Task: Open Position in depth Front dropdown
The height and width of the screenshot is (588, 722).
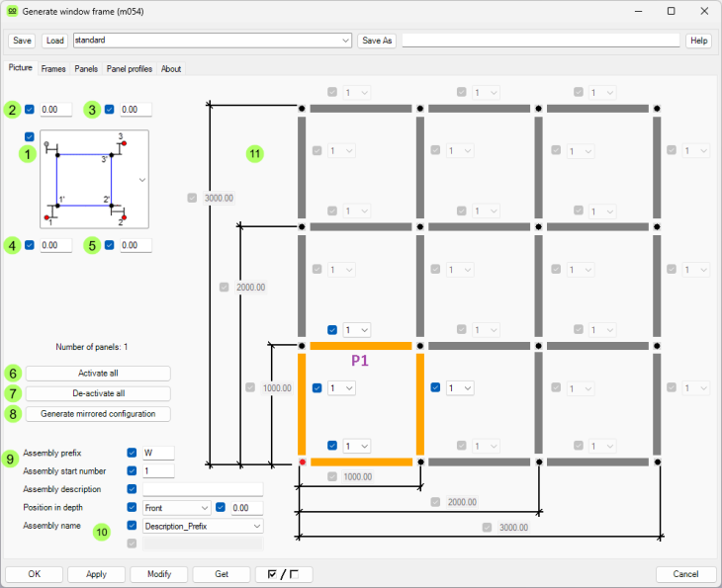Action: 177,508
